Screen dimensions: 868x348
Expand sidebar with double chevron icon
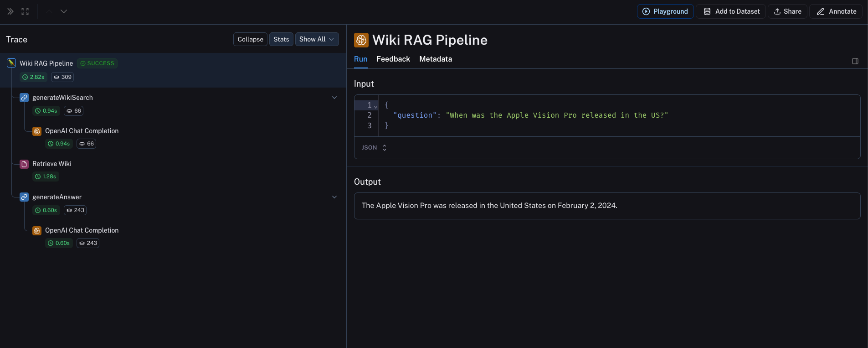click(10, 11)
